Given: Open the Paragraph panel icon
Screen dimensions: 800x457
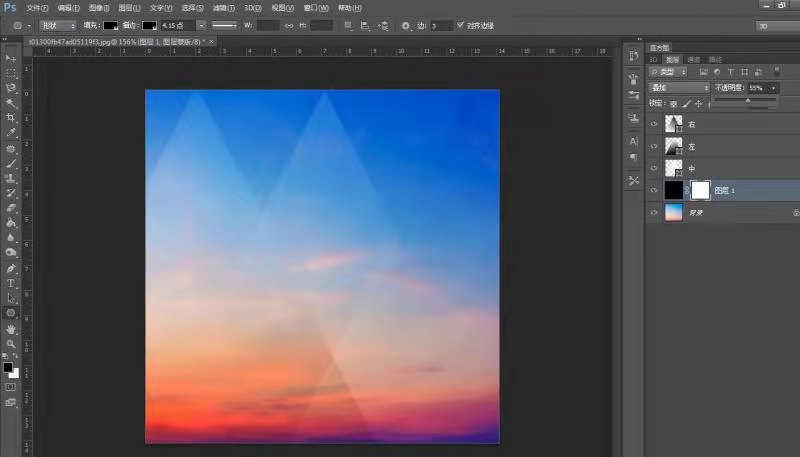Looking at the screenshot, I should tap(634, 157).
